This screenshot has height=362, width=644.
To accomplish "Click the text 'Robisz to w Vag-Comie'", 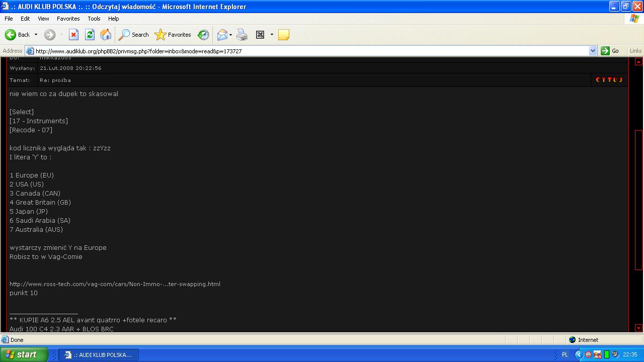I will (46, 256).
